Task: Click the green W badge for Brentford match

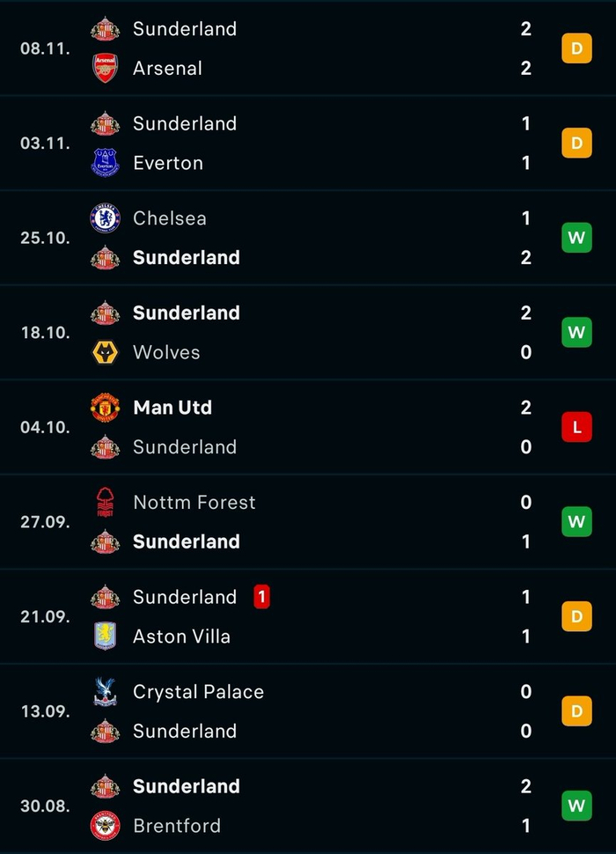Action: point(576,806)
